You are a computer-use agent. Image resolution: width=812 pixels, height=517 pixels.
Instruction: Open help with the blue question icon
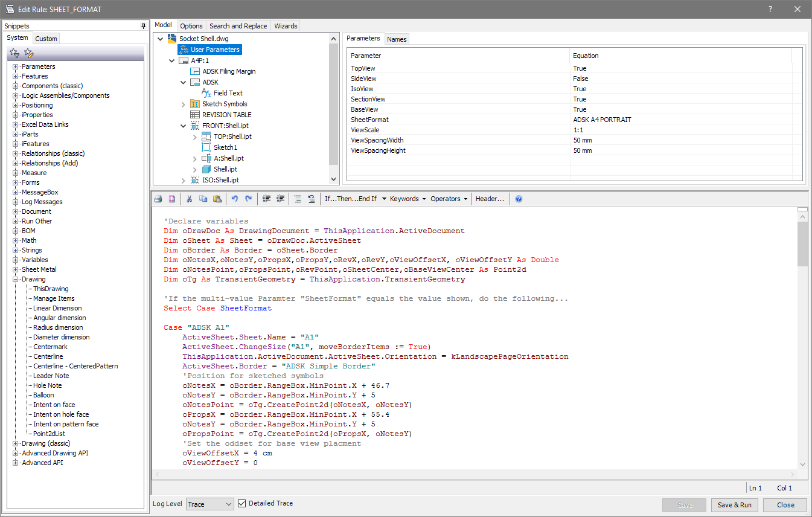519,199
